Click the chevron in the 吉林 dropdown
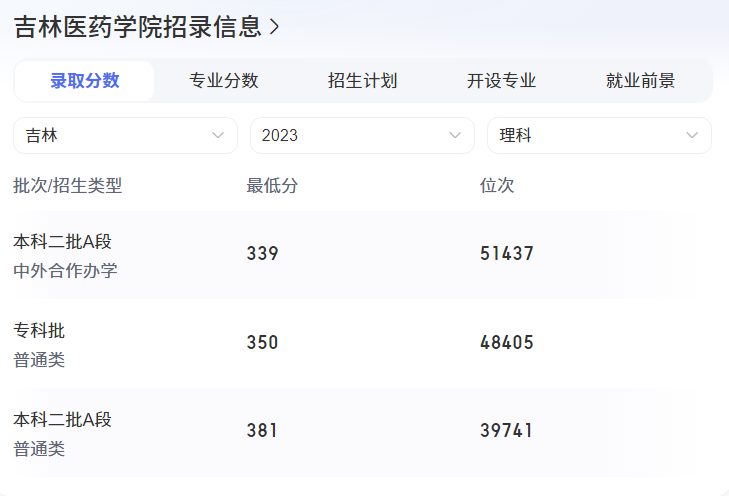 pos(218,135)
